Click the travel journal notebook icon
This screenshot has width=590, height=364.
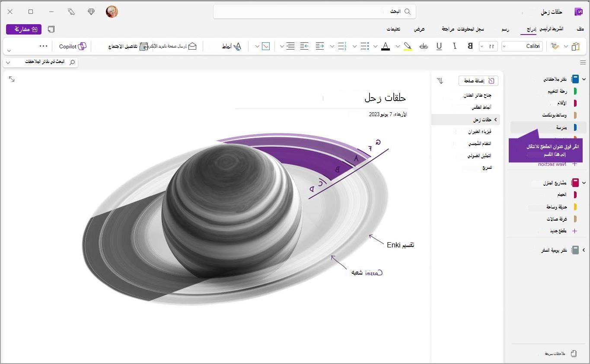575,250
